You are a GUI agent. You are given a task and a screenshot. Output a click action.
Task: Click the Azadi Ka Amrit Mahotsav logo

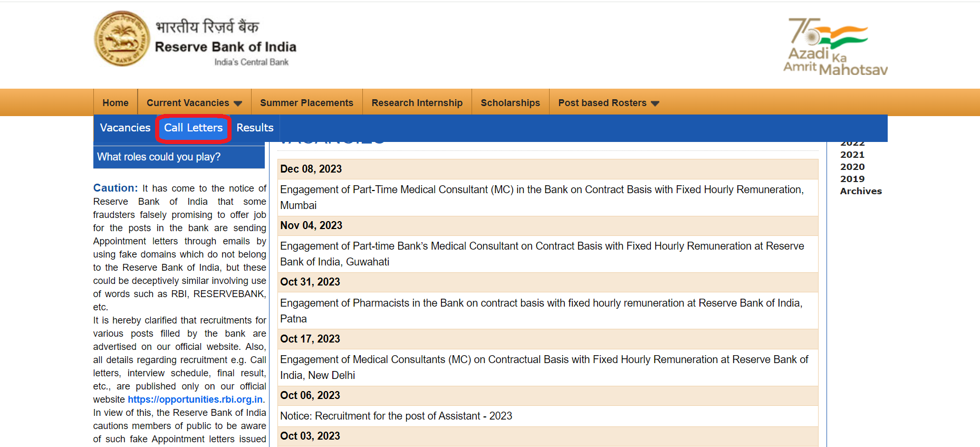tap(835, 47)
